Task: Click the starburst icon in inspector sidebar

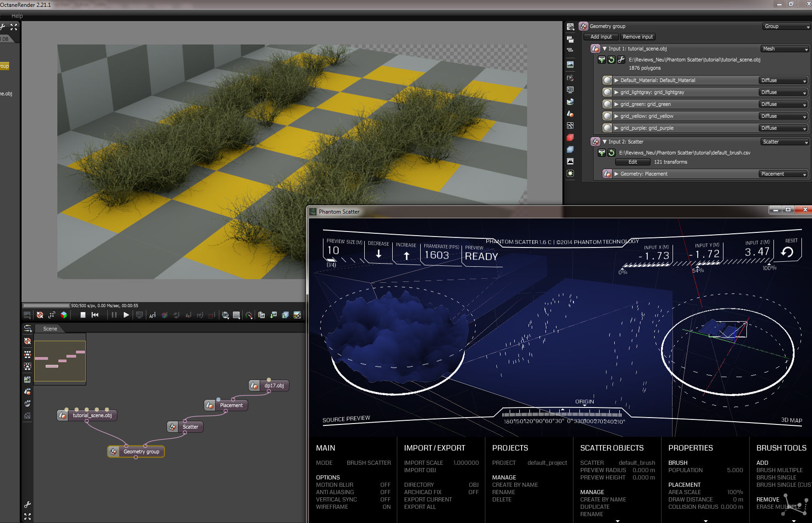Action: (570, 173)
